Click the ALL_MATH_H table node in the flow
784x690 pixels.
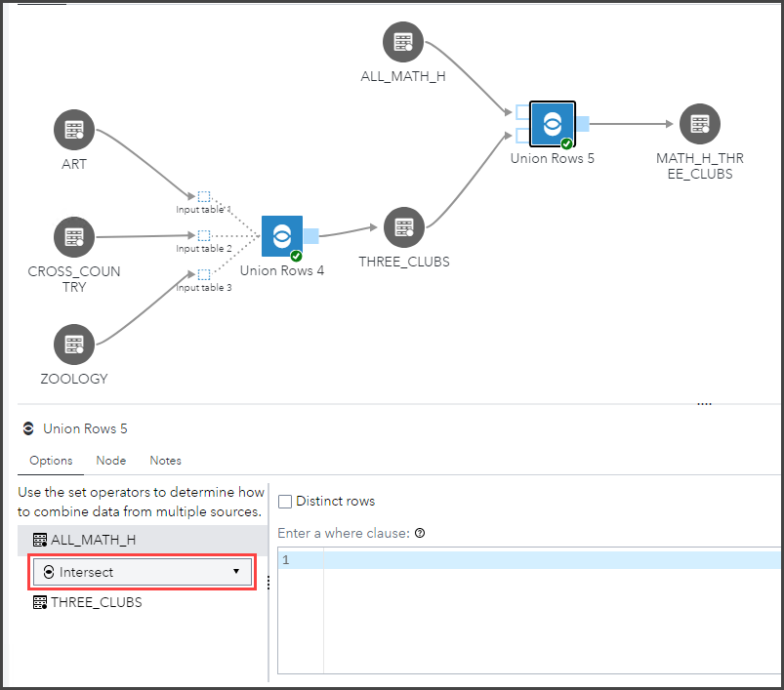(x=403, y=42)
